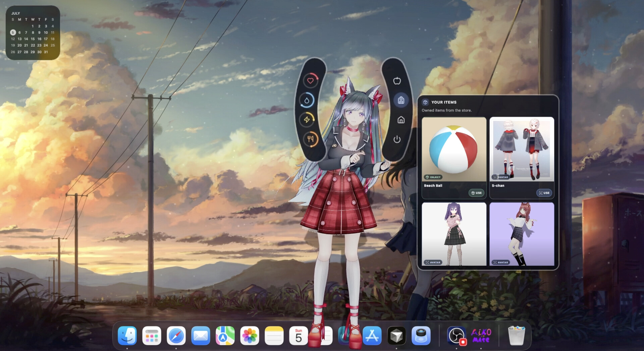Click the lightning bolt energy gauge
The height and width of the screenshot is (351, 644).
(307, 120)
